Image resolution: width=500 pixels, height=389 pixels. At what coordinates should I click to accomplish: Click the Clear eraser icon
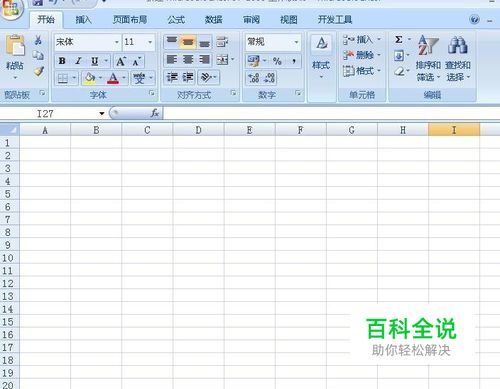click(399, 71)
